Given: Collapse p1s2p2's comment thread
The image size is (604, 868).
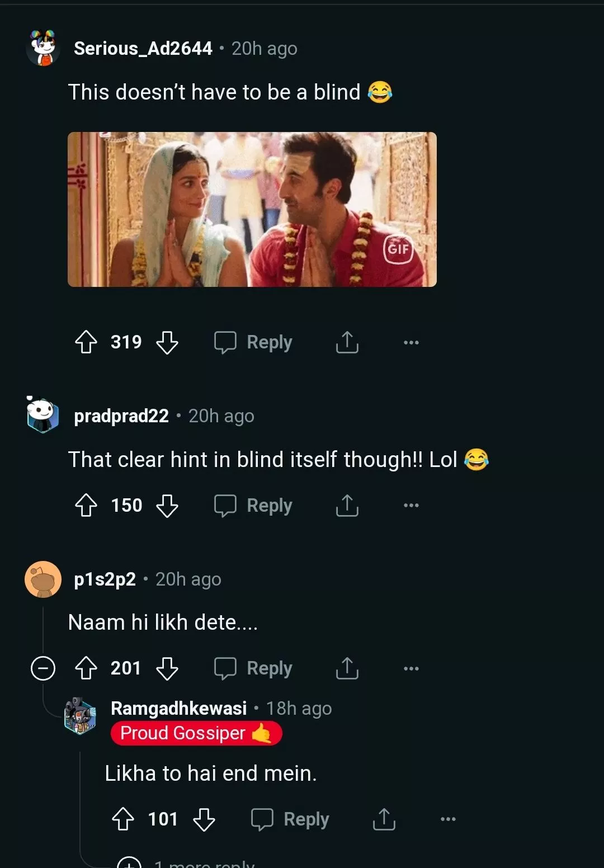Looking at the screenshot, I should pyautogui.click(x=43, y=668).
